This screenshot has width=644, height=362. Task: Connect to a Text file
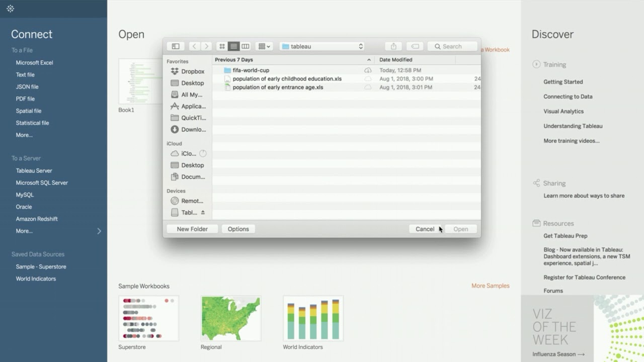click(25, 75)
